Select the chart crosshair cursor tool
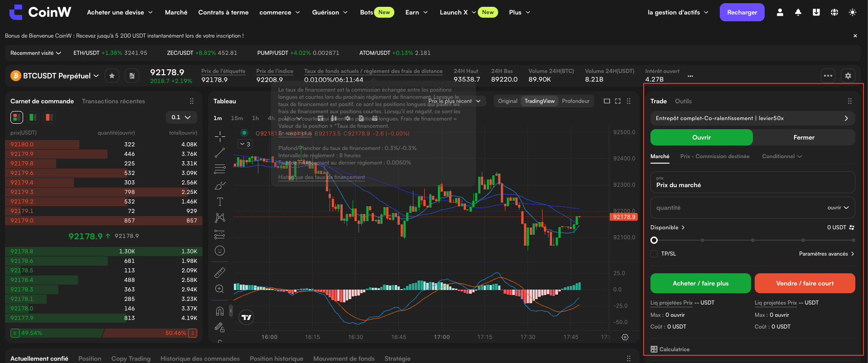 pyautogui.click(x=220, y=136)
